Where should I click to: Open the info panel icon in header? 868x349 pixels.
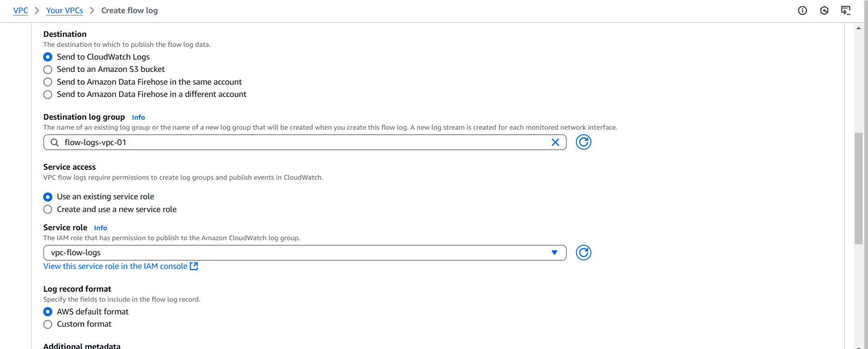coord(802,10)
